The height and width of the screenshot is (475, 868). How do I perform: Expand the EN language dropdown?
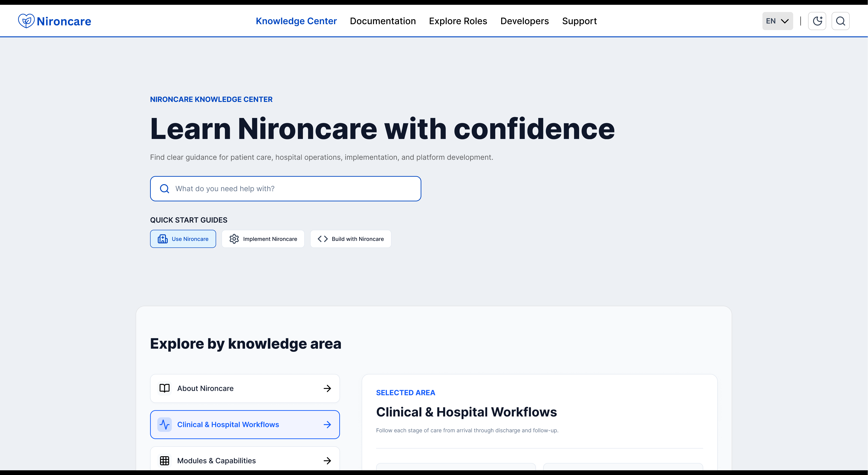[777, 21]
